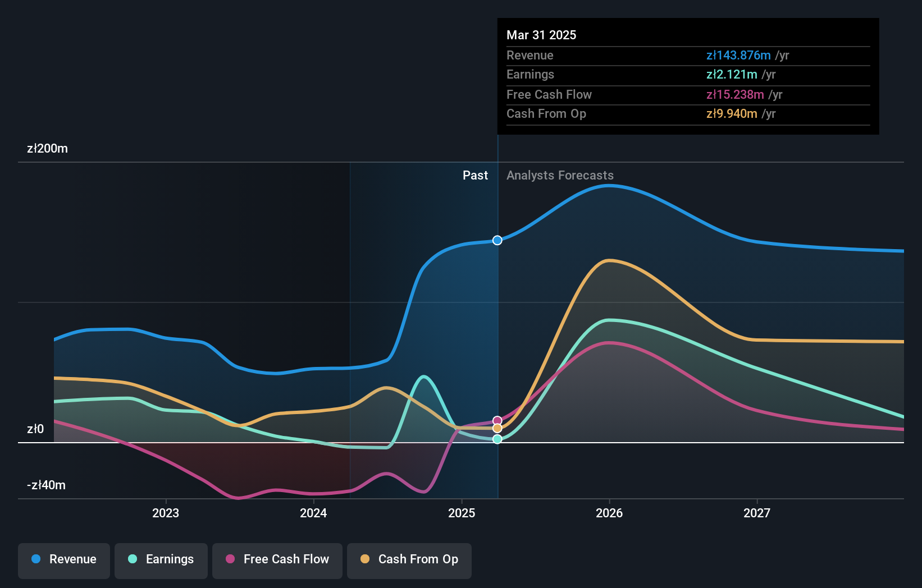Toggle the Revenue legend button

tap(64, 561)
